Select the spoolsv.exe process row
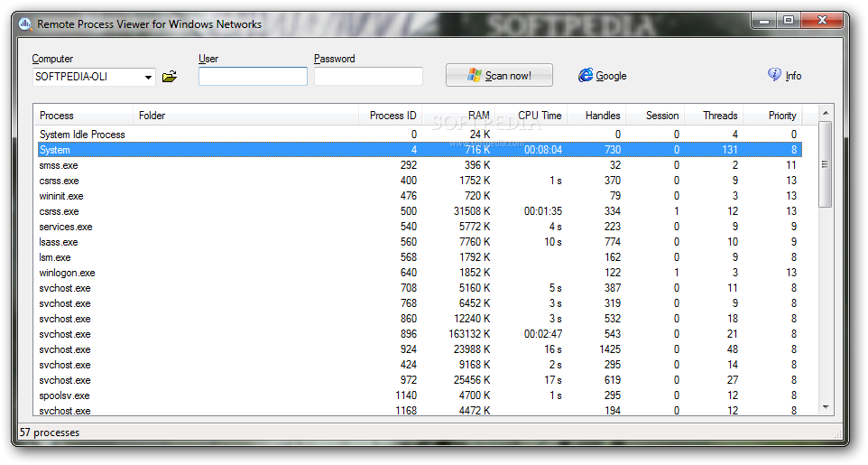This screenshot has width=868, height=465. point(420,395)
